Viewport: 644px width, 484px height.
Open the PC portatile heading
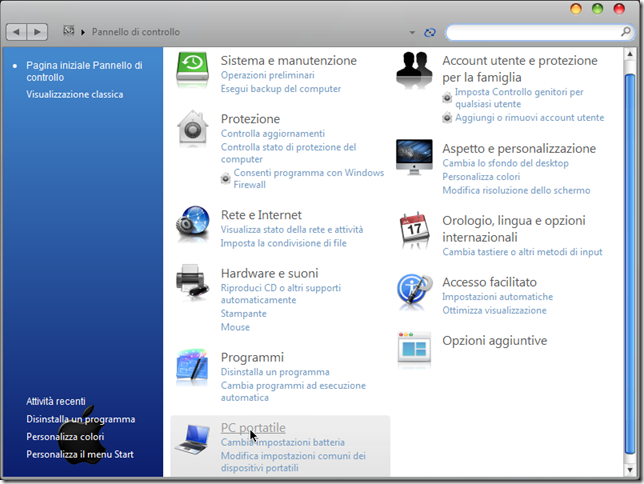(253, 428)
